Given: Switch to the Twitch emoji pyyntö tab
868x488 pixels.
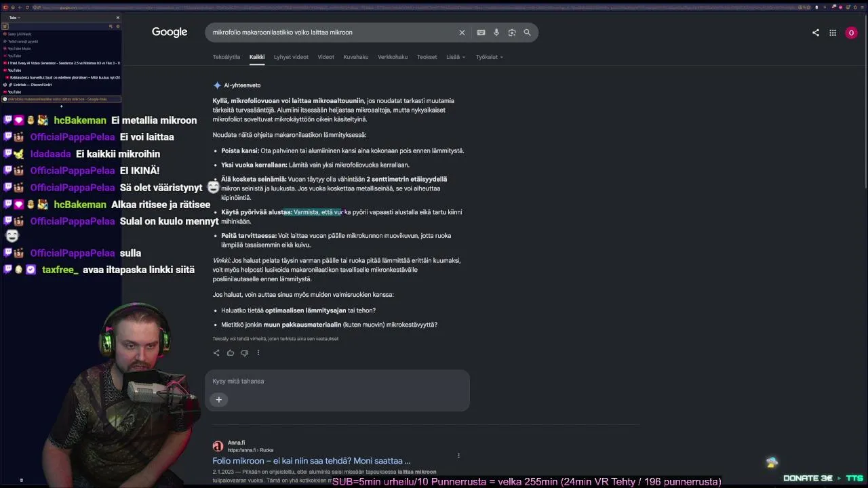Looking at the screenshot, I should click(x=61, y=41).
